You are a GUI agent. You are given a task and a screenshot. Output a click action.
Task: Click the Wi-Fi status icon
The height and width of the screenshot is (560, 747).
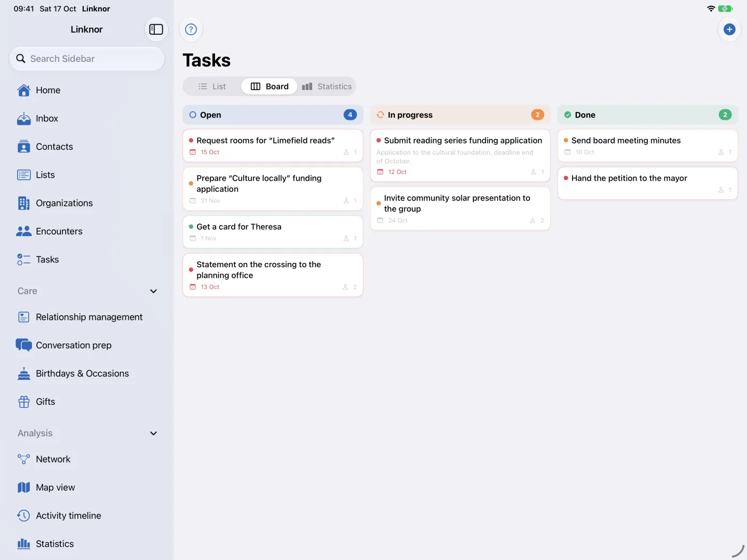tap(711, 9)
